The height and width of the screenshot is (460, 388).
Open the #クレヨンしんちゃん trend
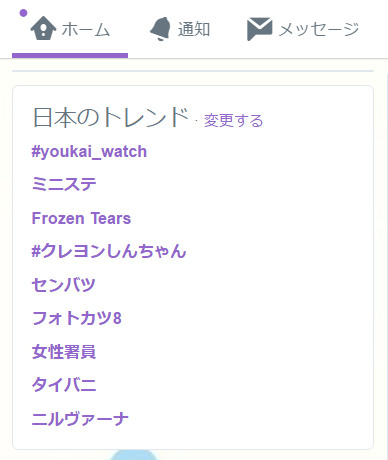point(109,251)
